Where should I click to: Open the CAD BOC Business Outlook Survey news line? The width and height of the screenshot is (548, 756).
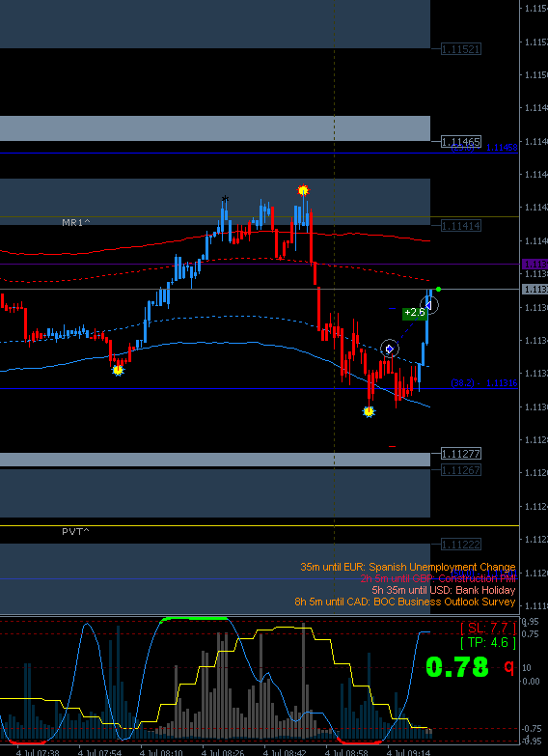(x=405, y=602)
